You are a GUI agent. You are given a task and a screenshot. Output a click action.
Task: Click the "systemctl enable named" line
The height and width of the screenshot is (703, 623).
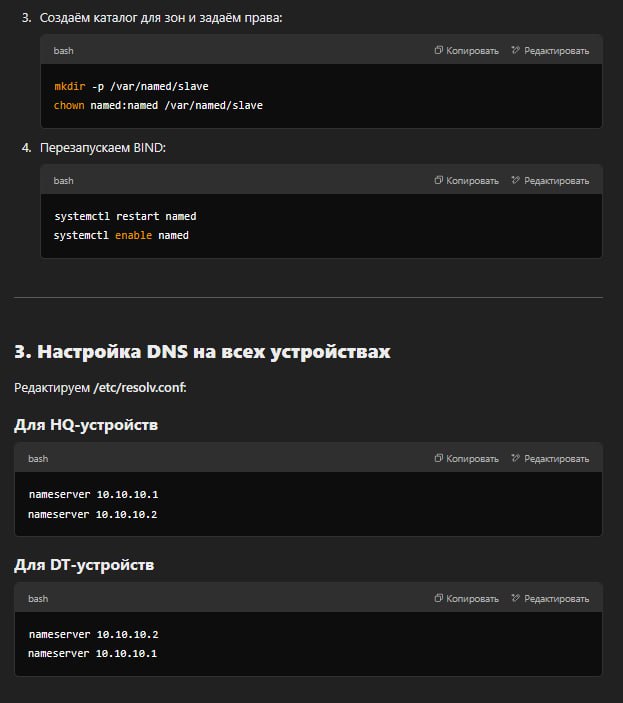pyautogui.click(x=121, y=235)
